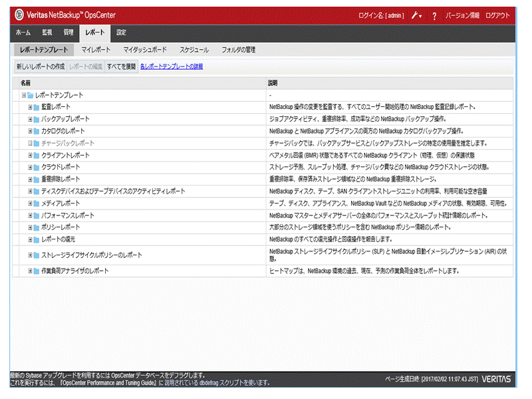Screen dimensions: 532x399
Task: Expand the パフォーマンスレポート tree node
Action: (x=30, y=215)
